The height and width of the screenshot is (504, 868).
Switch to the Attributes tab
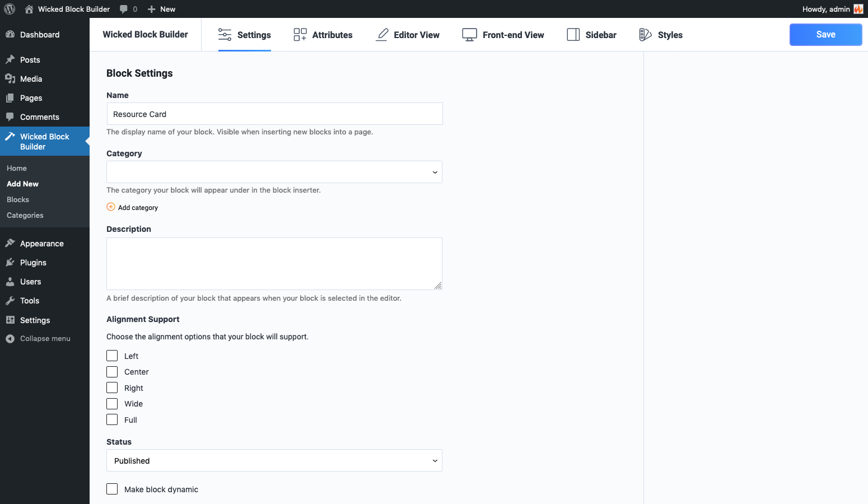click(323, 35)
